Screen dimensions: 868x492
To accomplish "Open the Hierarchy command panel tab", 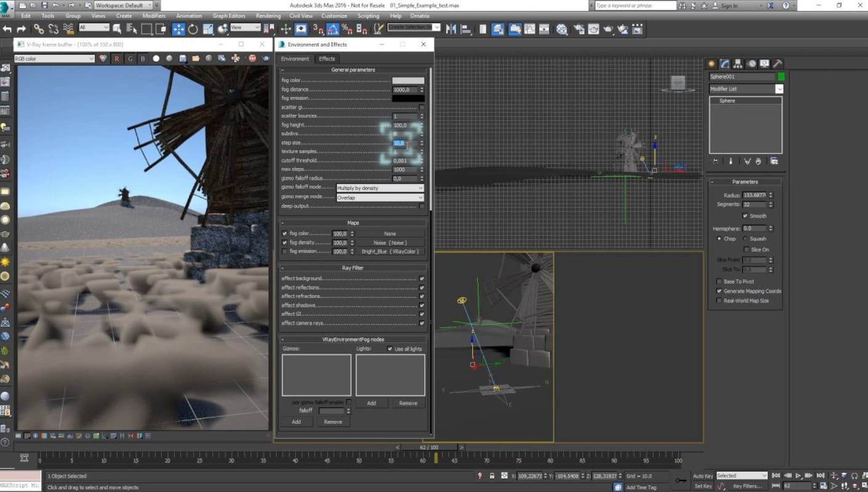I will 738,64.
